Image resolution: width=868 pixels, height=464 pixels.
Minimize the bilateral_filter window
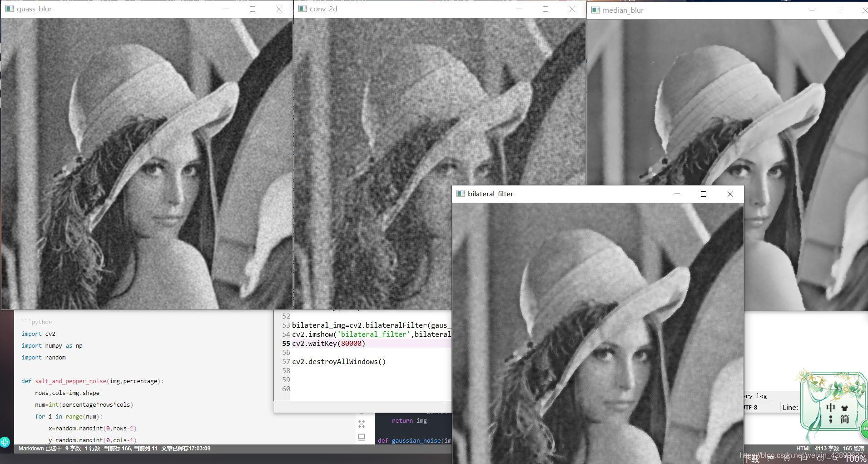point(677,194)
